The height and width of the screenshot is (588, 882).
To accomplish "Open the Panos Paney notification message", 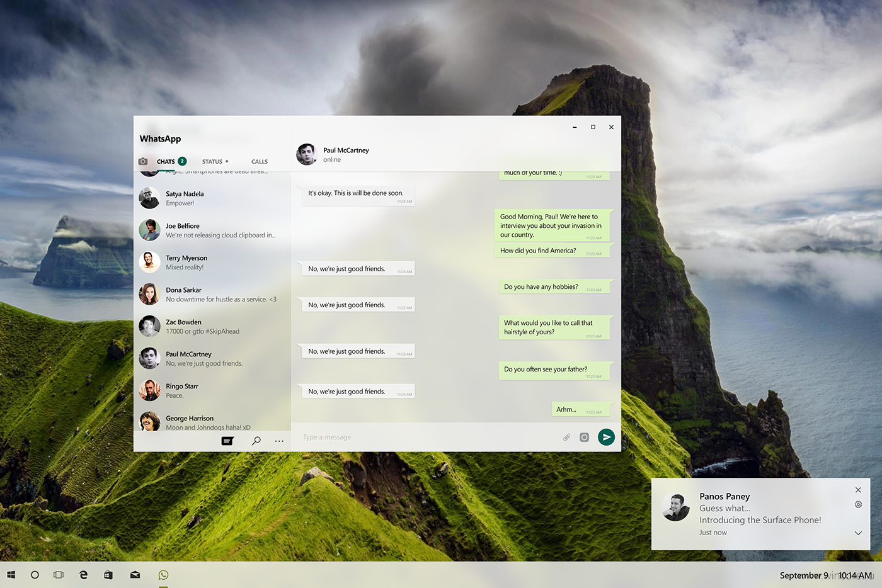I will (760, 514).
